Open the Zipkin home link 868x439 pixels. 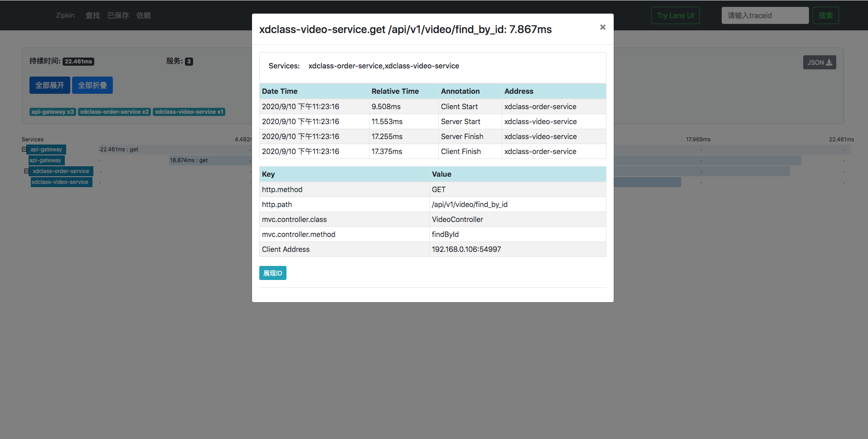coord(65,15)
